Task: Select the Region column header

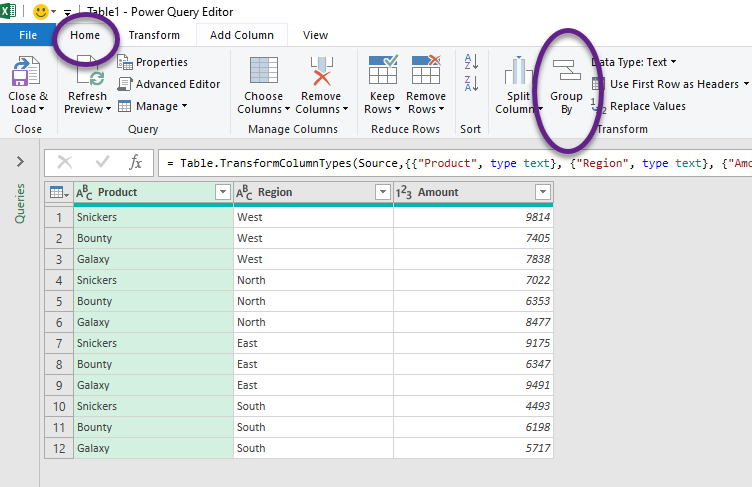Action: [x=313, y=192]
